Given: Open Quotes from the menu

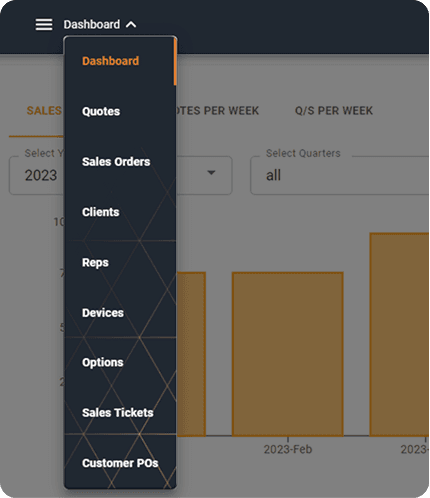Looking at the screenshot, I should coord(101,111).
